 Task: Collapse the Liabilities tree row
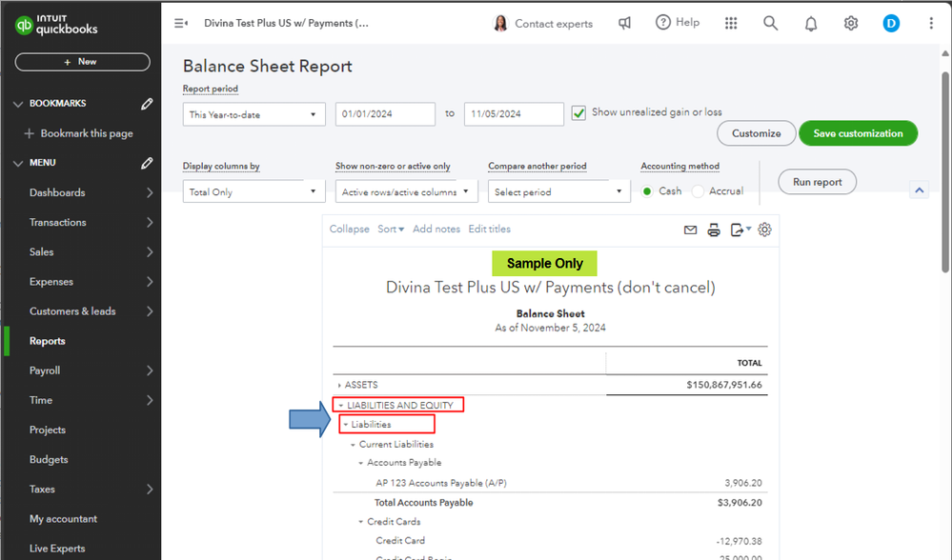tap(346, 425)
